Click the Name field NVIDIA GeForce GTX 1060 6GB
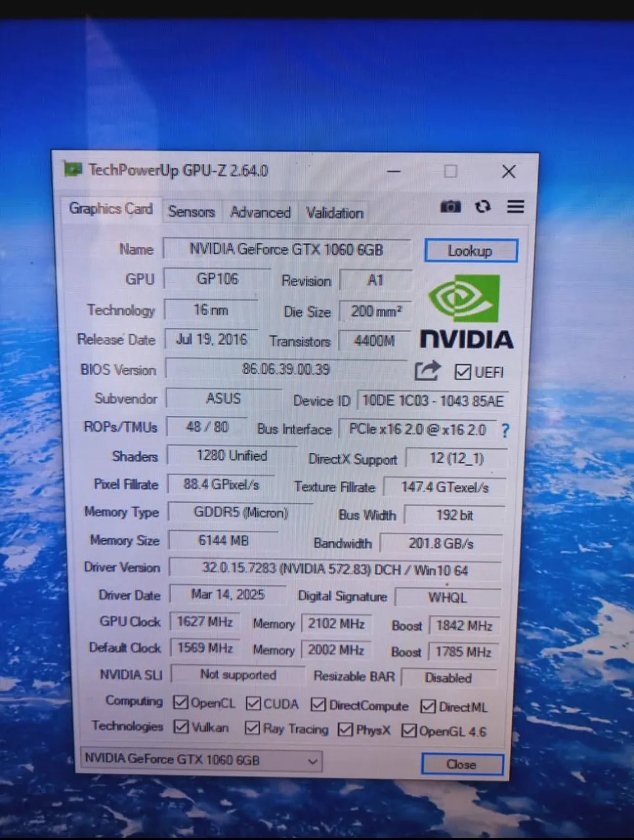This screenshot has height=840, width=634. 287,249
